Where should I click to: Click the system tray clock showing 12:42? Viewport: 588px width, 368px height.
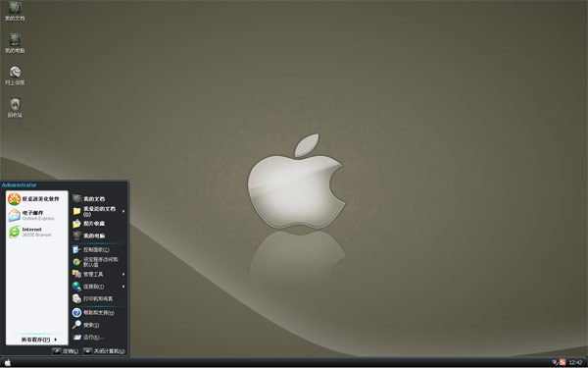(575, 362)
